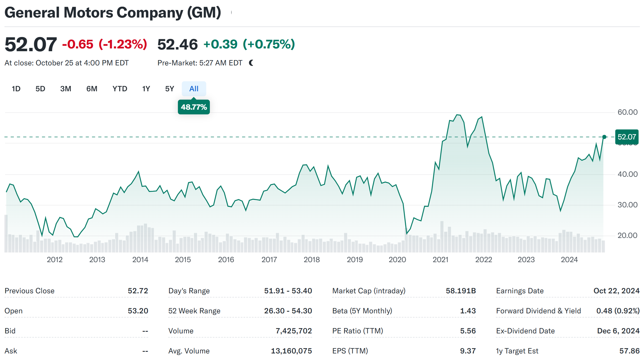Screen dimensions: 644x359
Task: Click the 2024 x-axis year label
Action: click(569, 260)
